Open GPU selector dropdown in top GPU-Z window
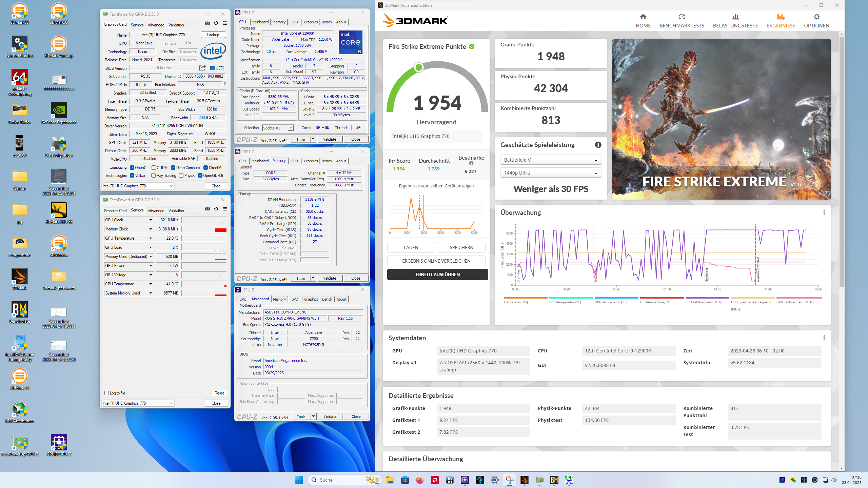The width and height of the screenshot is (868, 488). click(138, 186)
